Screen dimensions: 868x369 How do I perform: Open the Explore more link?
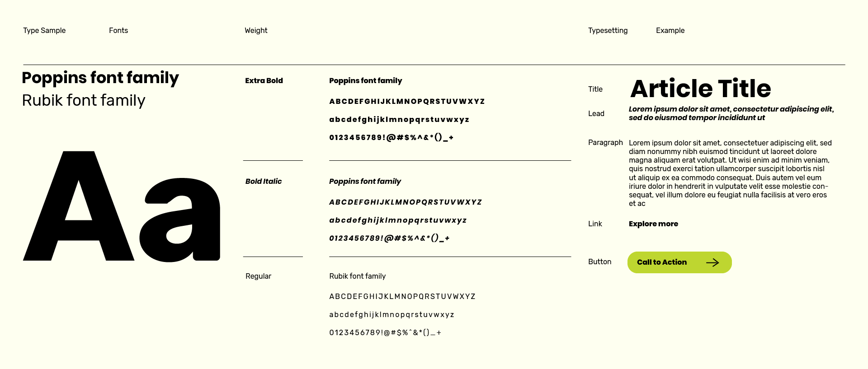[x=653, y=224]
